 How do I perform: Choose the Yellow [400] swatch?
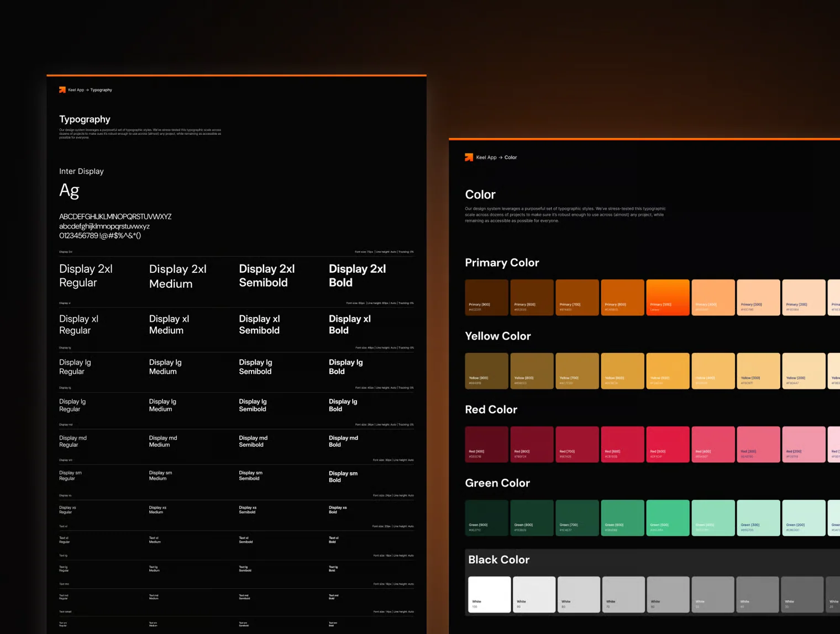click(713, 371)
